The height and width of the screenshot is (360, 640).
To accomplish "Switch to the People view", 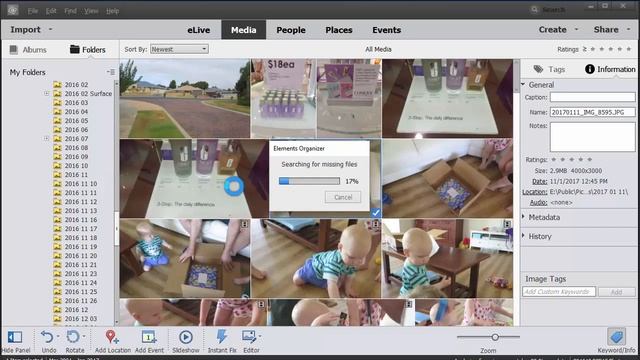I will pyautogui.click(x=291, y=30).
